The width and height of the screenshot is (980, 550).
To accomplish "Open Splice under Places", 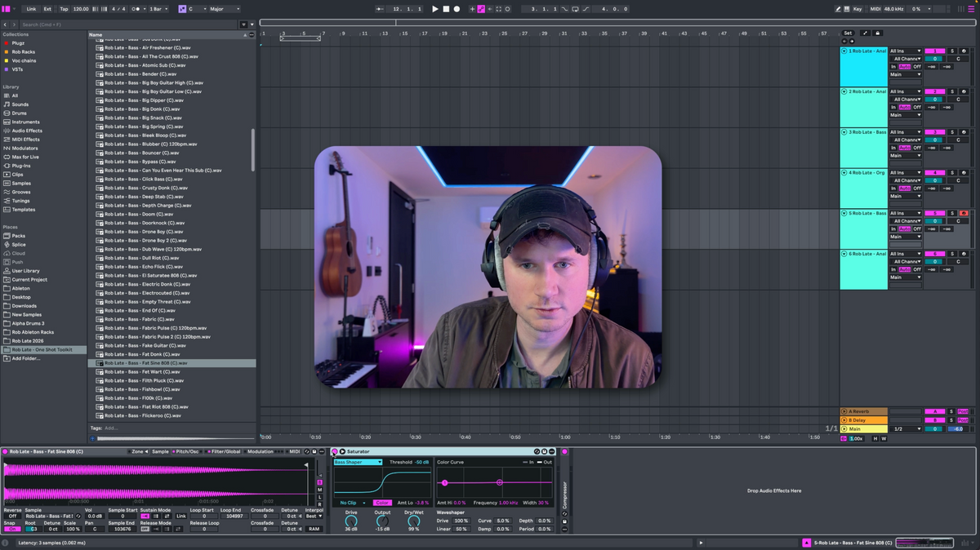I will click(18, 244).
